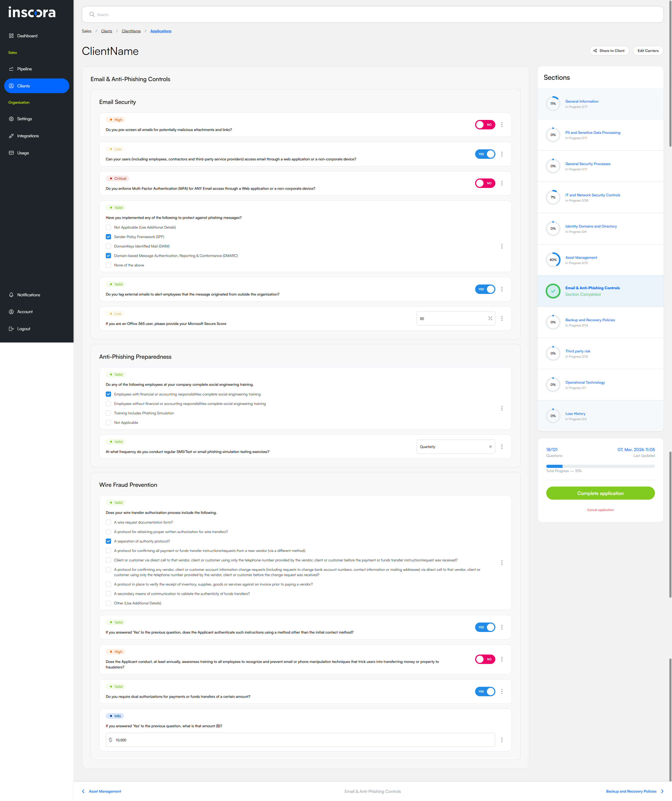This screenshot has width=672, height=801.
Task: Check the Training Includes Phishing Simulation option
Action: point(108,413)
